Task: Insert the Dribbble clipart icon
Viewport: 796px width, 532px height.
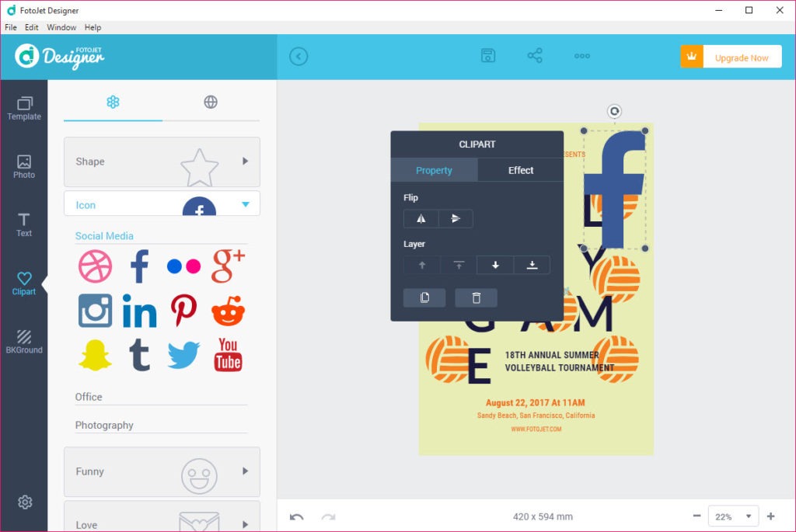Action: click(x=95, y=266)
